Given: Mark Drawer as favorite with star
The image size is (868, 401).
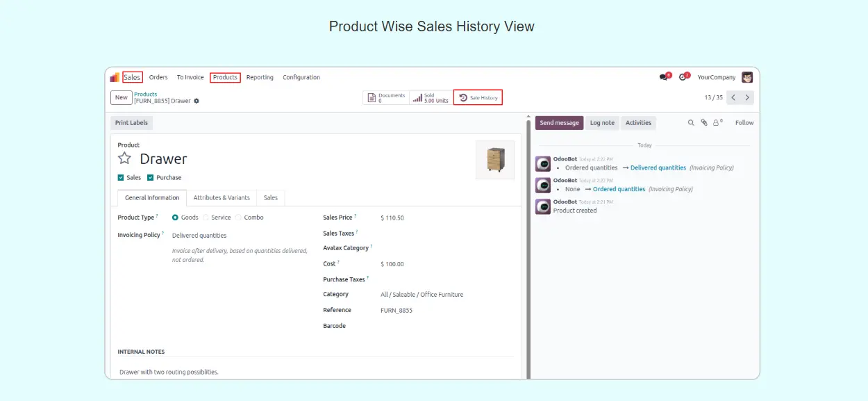Looking at the screenshot, I should pos(124,158).
